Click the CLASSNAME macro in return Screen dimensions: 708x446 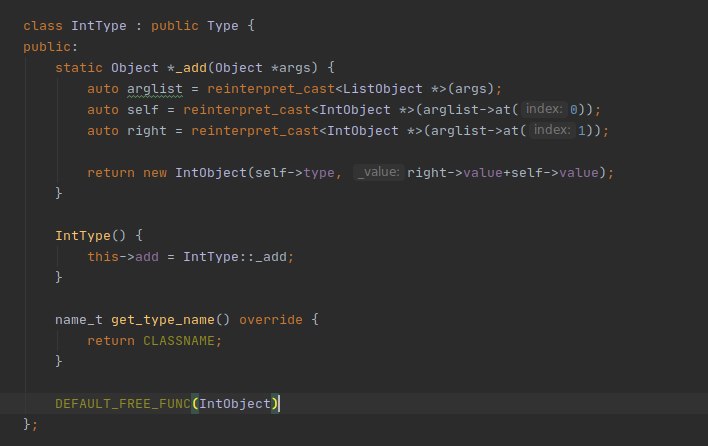click(179, 341)
